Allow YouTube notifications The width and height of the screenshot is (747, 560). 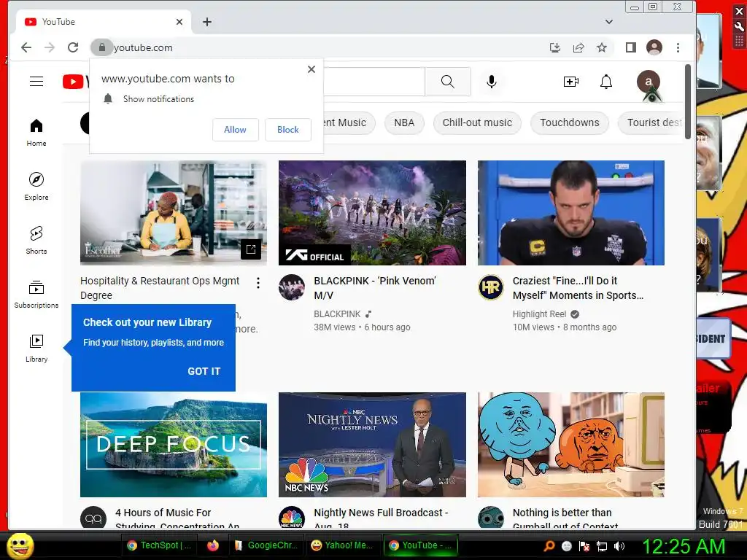(236, 130)
